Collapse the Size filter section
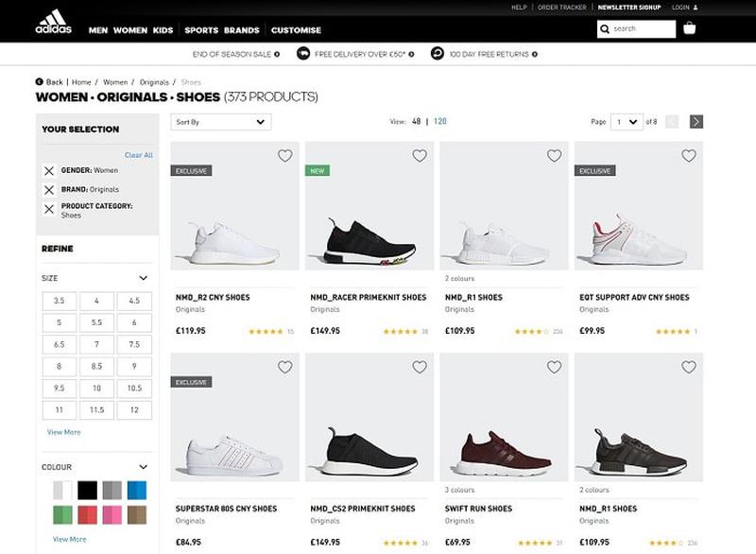 tap(144, 278)
